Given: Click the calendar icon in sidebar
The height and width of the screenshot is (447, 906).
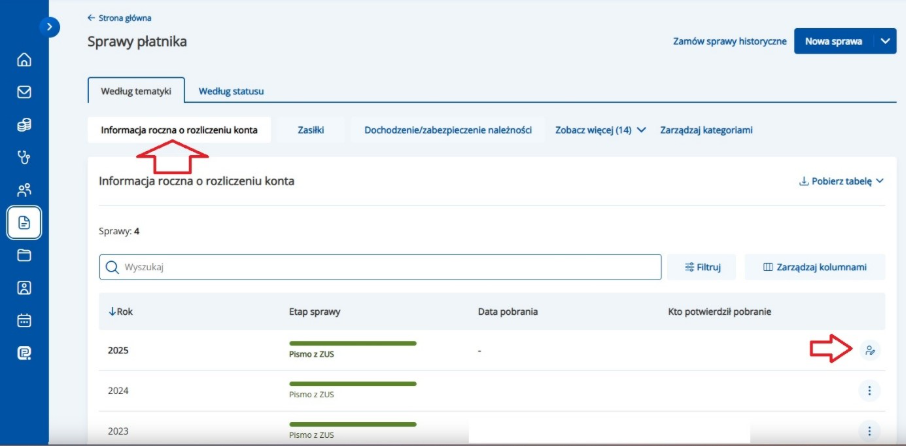Looking at the screenshot, I should (x=24, y=321).
